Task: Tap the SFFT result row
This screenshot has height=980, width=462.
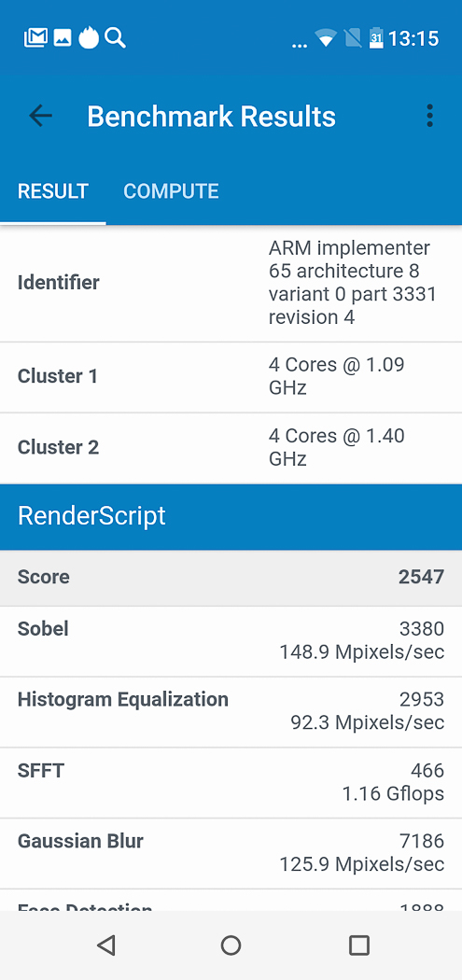Action: click(x=231, y=782)
